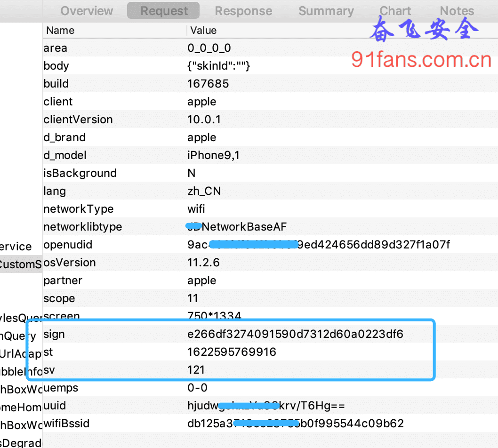Select the client parameter name
The width and height of the screenshot is (498, 448).
58,102
